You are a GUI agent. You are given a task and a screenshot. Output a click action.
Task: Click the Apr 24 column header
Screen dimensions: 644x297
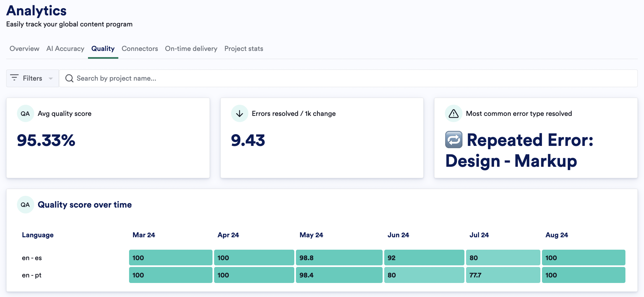coord(228,235)
